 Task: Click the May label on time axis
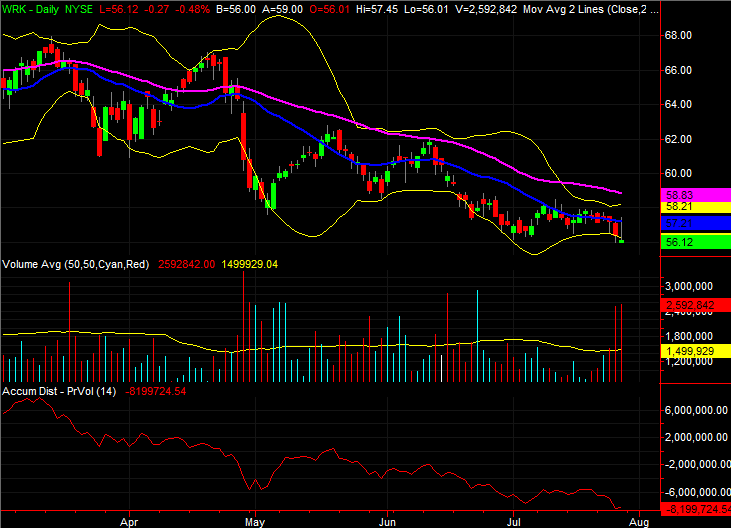tap(254, 521)
